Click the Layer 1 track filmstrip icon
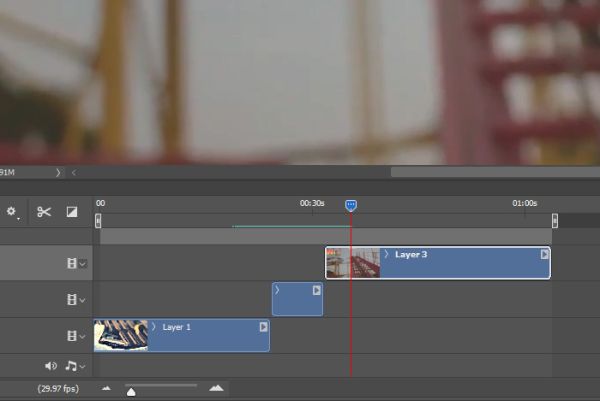 (72, 336)
